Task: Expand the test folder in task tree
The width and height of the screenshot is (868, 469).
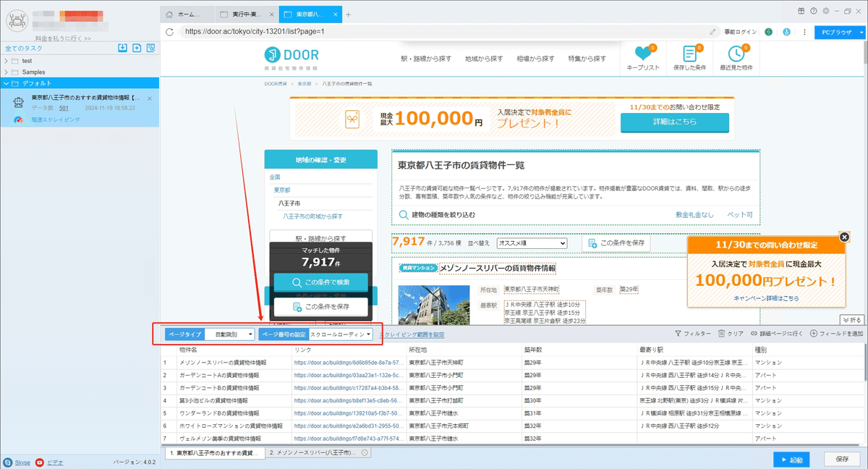Action: point(6,61)
